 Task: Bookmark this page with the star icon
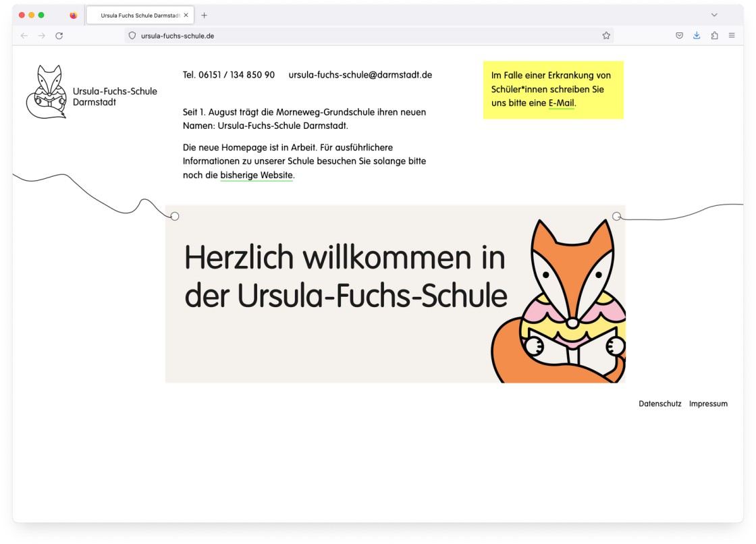[606, 36]
